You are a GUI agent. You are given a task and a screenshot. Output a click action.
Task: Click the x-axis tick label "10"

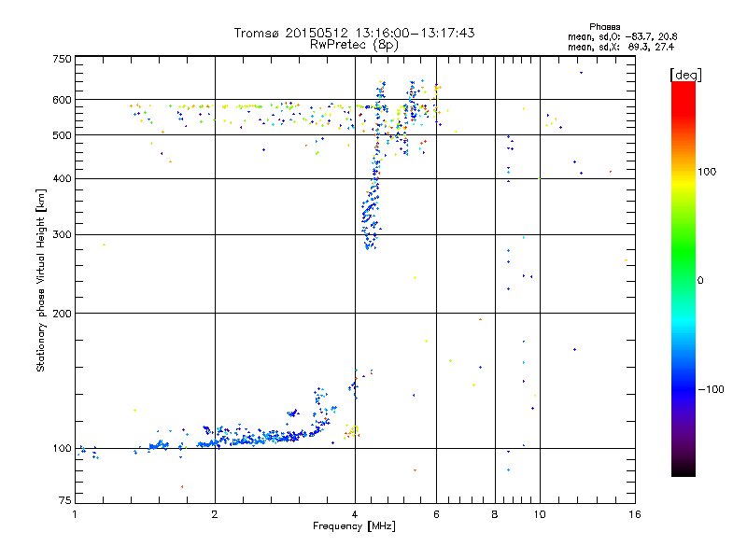(x=540, y=514)
